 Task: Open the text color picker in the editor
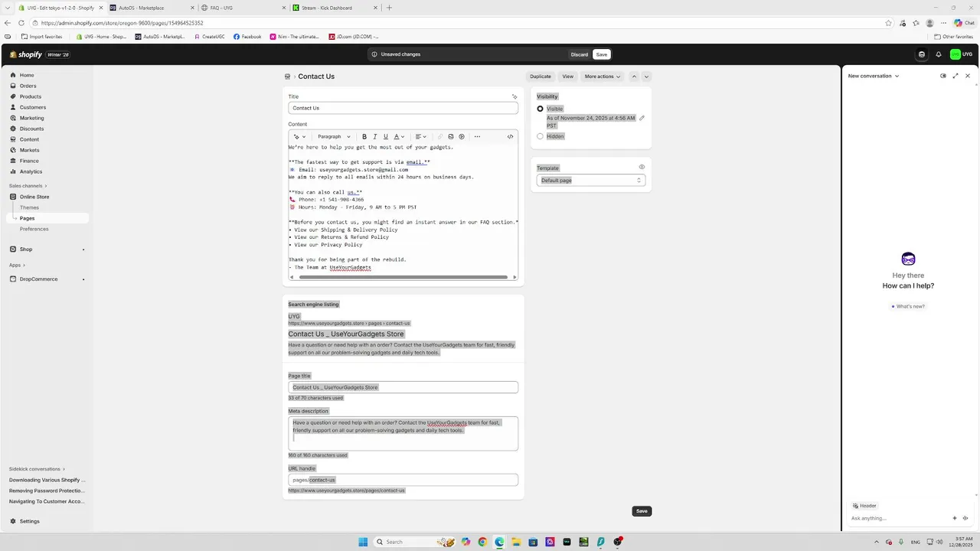(x=399, y=137)
